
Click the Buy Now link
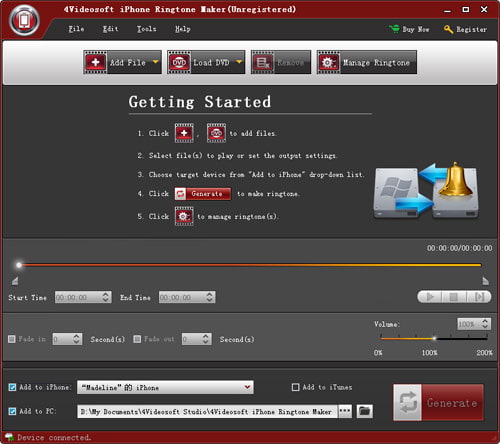click(x=409, y=29)
